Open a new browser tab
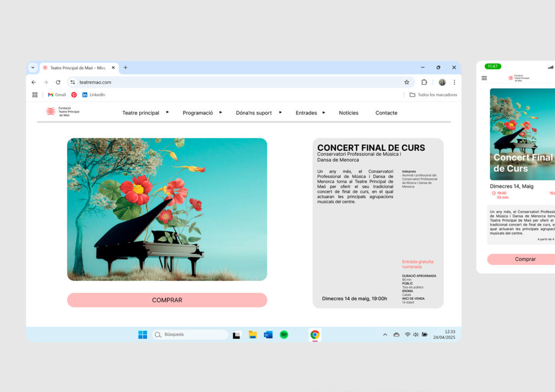555x392 pixels. tap(125, 67)
